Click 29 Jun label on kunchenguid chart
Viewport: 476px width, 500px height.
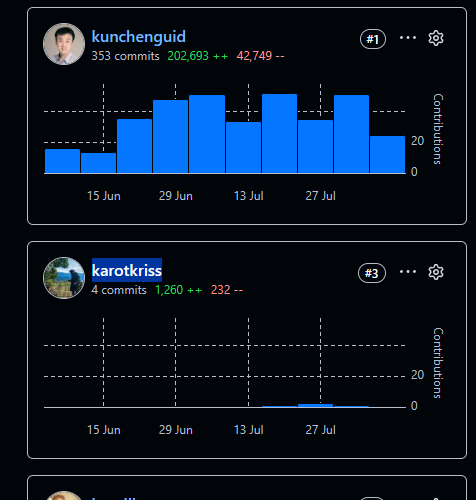176,196
